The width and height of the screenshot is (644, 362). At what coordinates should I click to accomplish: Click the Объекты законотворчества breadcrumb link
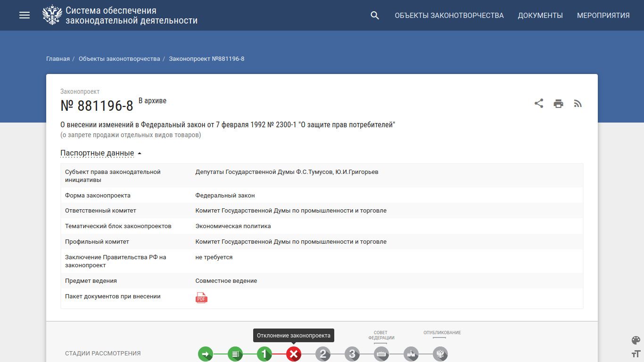pos(119,59)
